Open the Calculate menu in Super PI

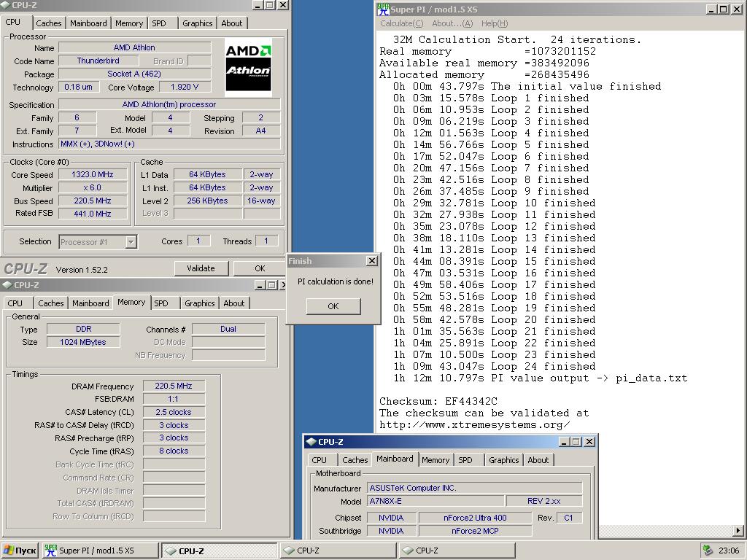coord(402,23)
